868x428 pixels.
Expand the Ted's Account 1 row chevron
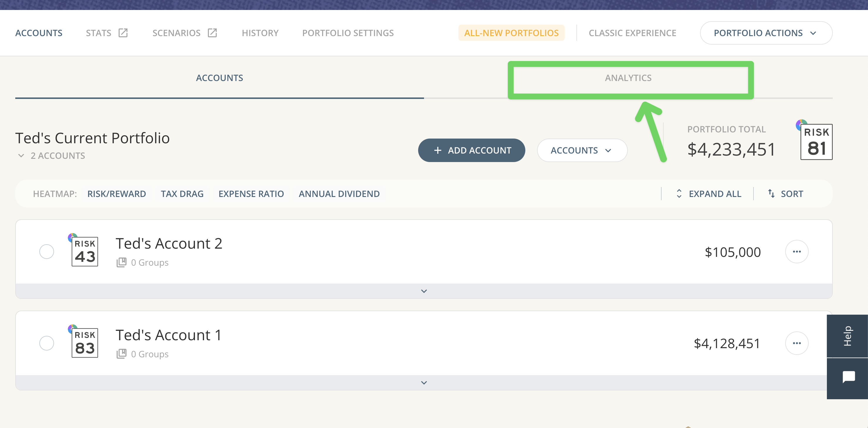423,382
